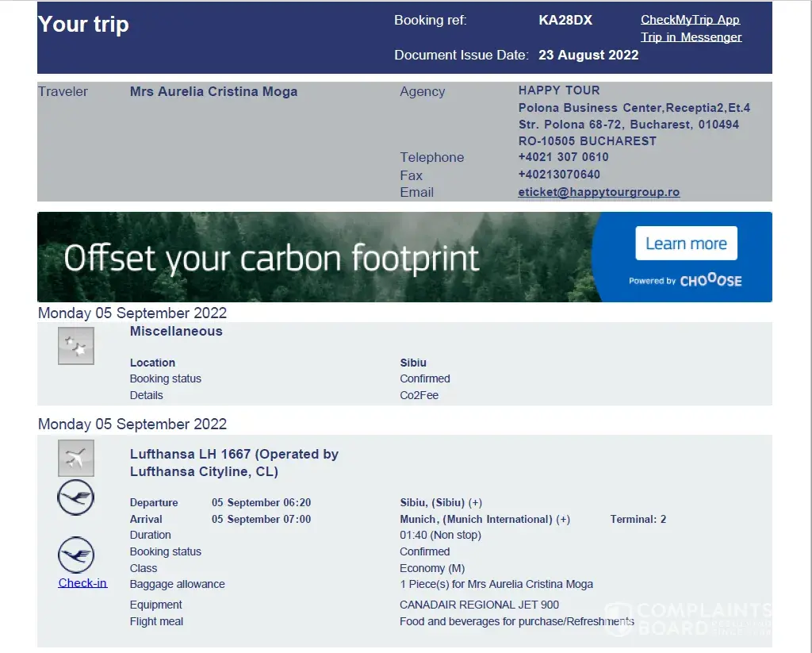Click traveler name Mrs Aurelia Cristina Moga
Screen dimensions: 812x653
(213, 92)
